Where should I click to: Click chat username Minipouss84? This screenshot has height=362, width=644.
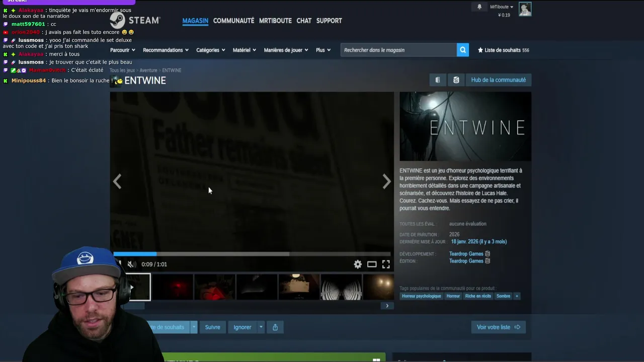pyautogui.click(x=29, y=80)
